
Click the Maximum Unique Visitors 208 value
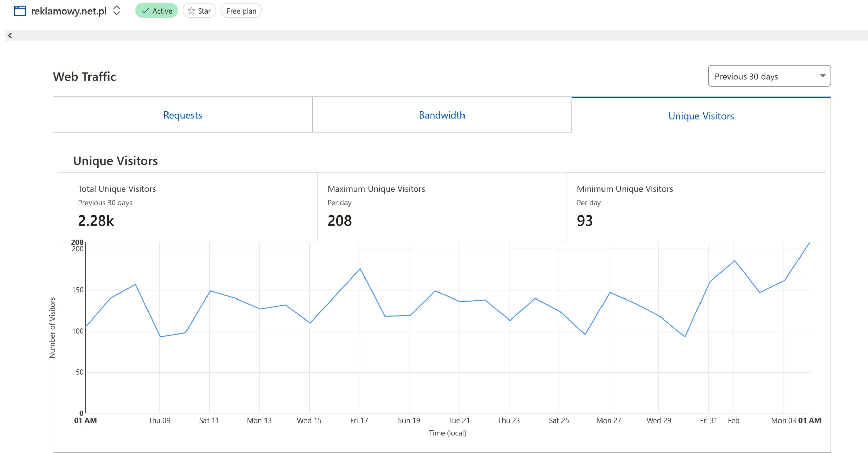[x=339, y=221]
